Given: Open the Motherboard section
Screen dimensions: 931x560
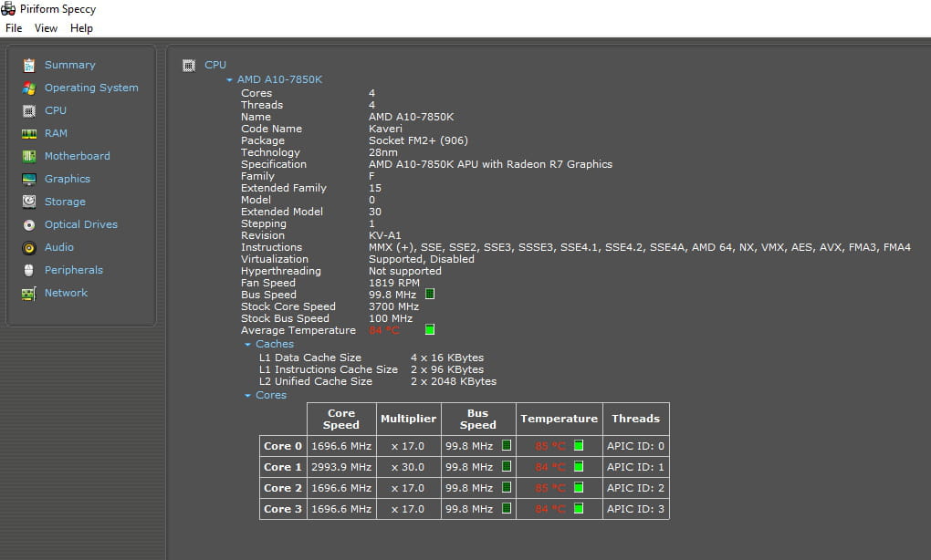Looking at the screenshot, I should coord(78,155).
